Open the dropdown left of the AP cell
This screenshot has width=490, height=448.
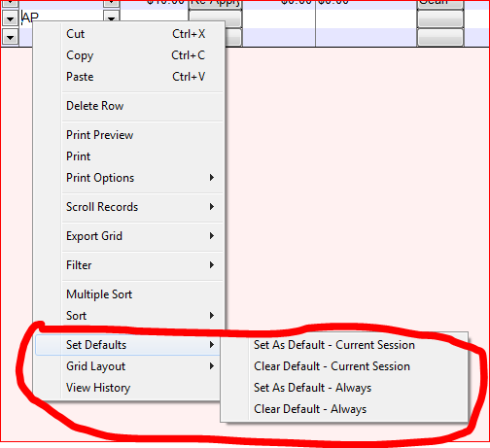tap(10, 19)
